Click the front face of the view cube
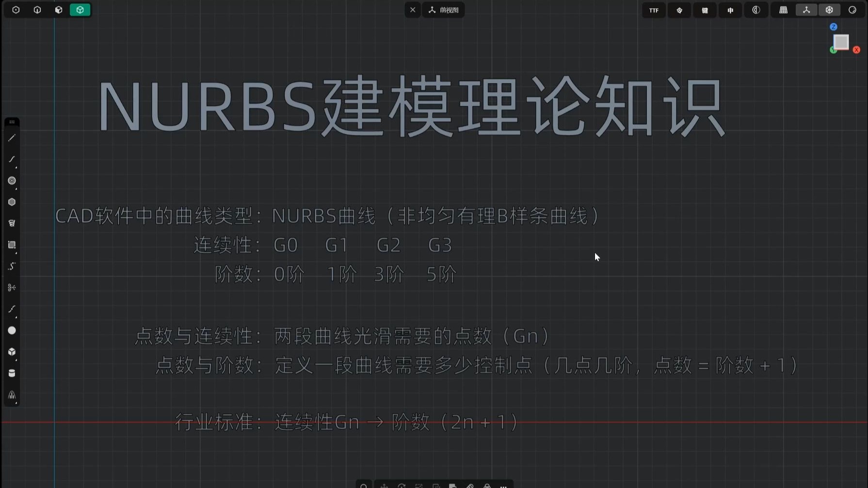 [841, 42]
